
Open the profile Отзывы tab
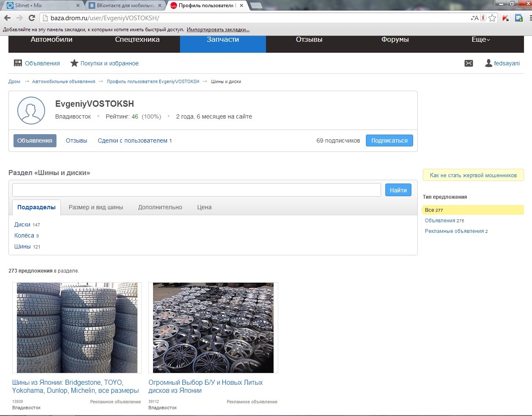pyautogui.click(x=76, y=140)
